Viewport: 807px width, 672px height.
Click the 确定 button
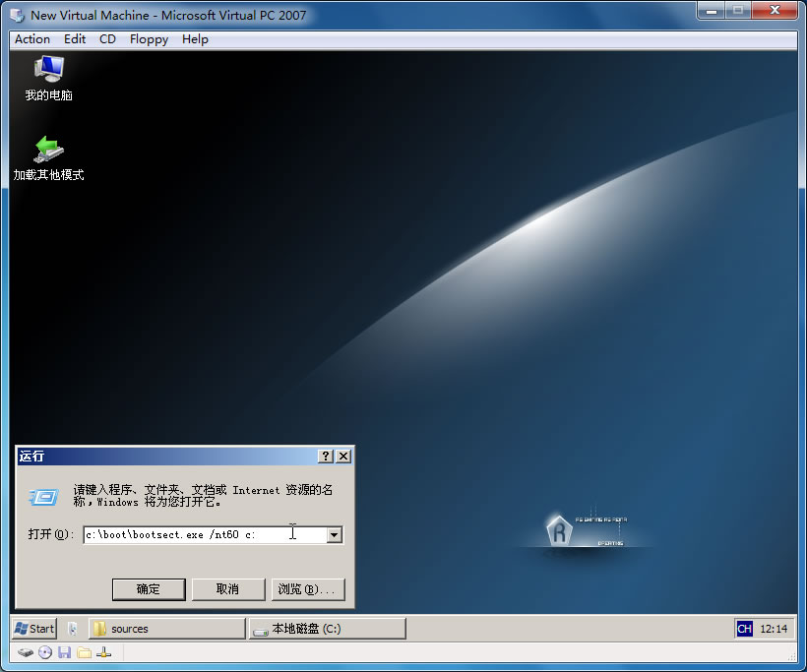pyautogui.click(x=148, y=589)
